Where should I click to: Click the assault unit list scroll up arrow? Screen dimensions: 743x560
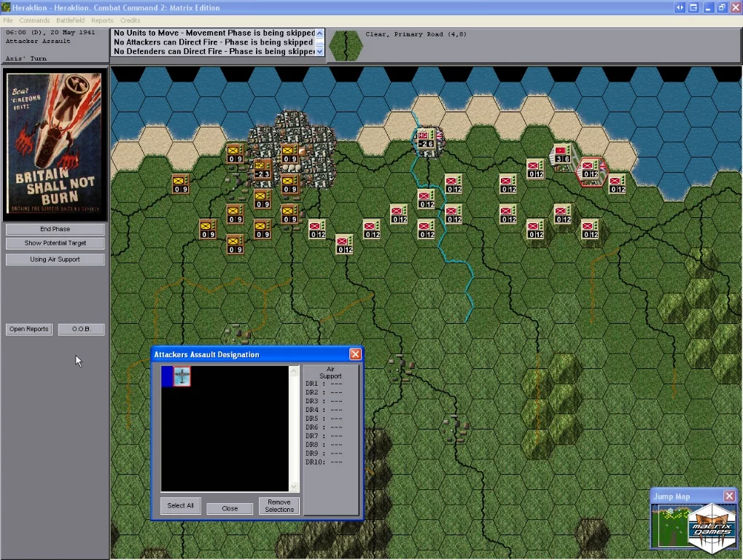point(294,371)
